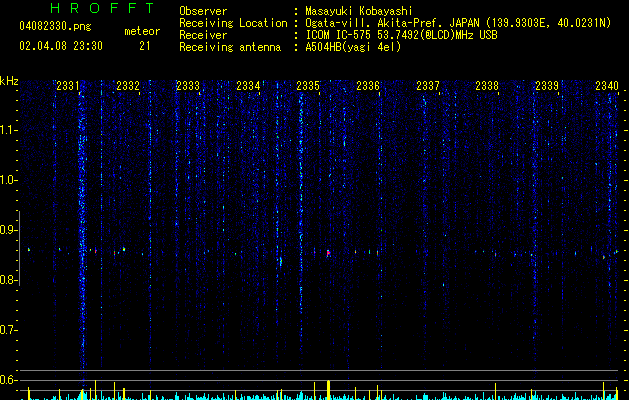
Task: Click time marker 2335
Action: [308, 85]
